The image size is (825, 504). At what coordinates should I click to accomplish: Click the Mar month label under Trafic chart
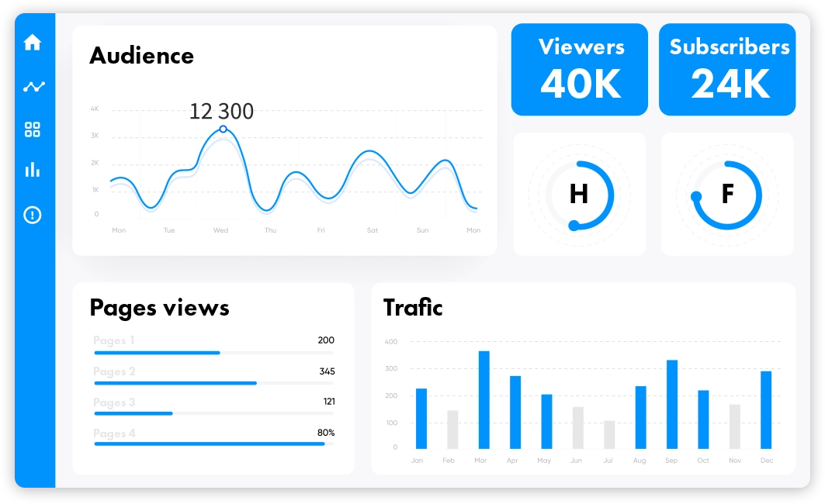[480, 461]
